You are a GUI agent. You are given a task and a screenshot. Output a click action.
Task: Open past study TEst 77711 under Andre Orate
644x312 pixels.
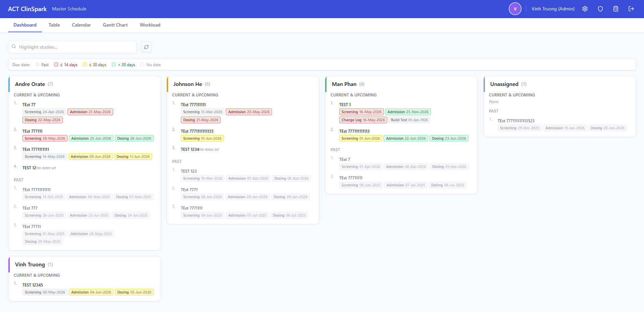pos(32,227)
